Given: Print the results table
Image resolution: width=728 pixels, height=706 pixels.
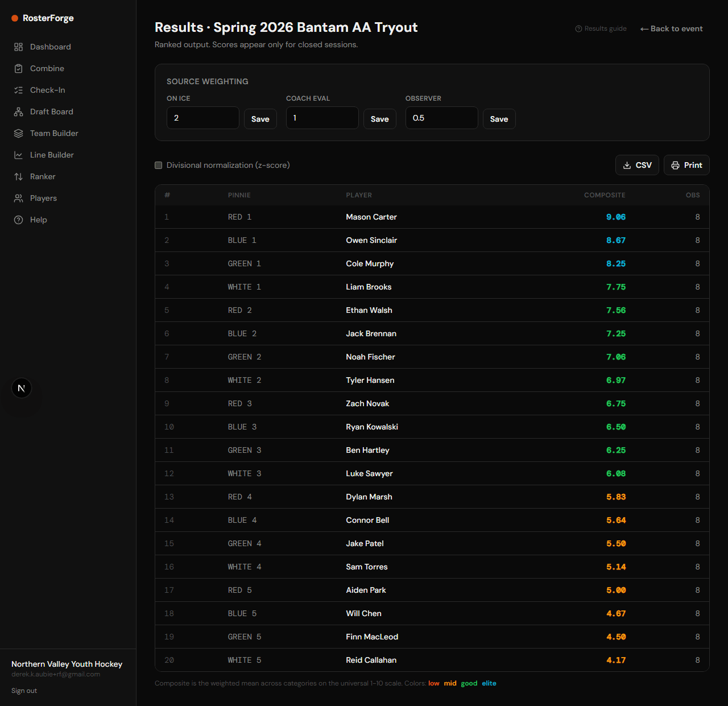Looking at the screenshot, I should tap(686, 165).
